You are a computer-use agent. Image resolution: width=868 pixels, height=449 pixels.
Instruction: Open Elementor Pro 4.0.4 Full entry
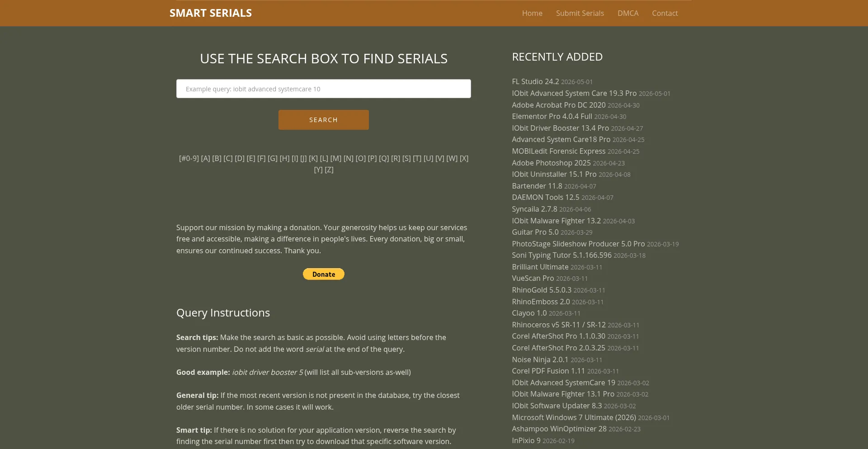(x=552, y=116)
